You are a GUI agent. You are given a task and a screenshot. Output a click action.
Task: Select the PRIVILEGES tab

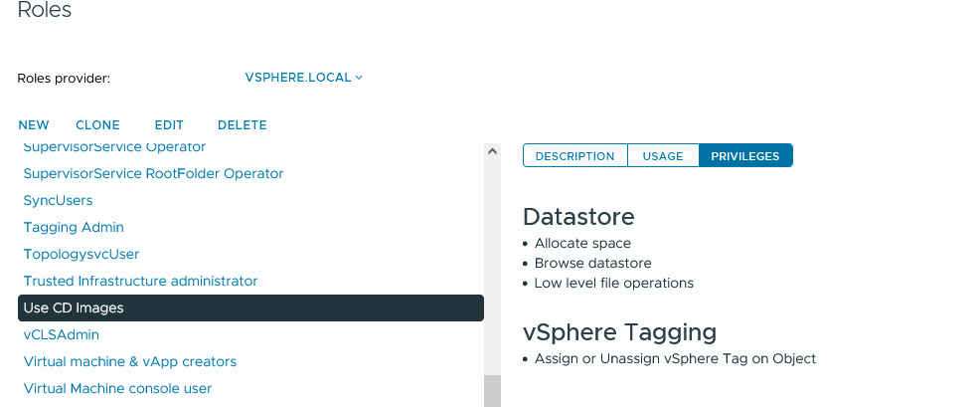(x=745, y=156)
